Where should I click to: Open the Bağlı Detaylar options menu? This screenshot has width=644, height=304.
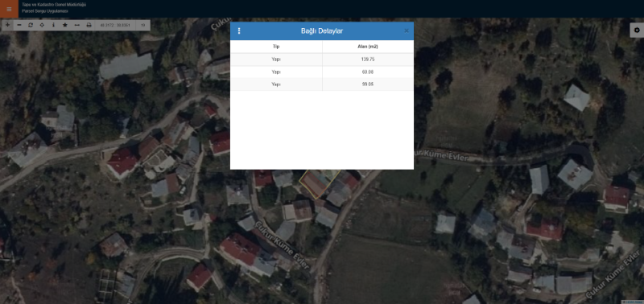[x=239, y=31]
